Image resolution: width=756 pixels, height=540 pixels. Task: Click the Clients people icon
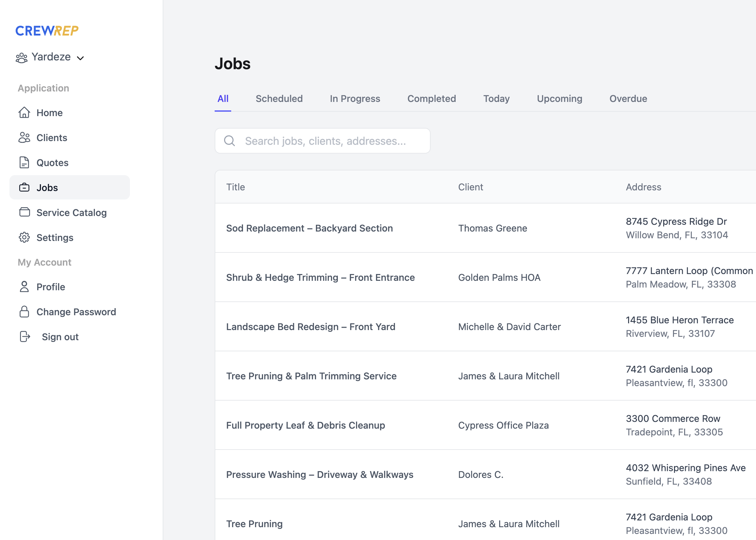(24, 138)
